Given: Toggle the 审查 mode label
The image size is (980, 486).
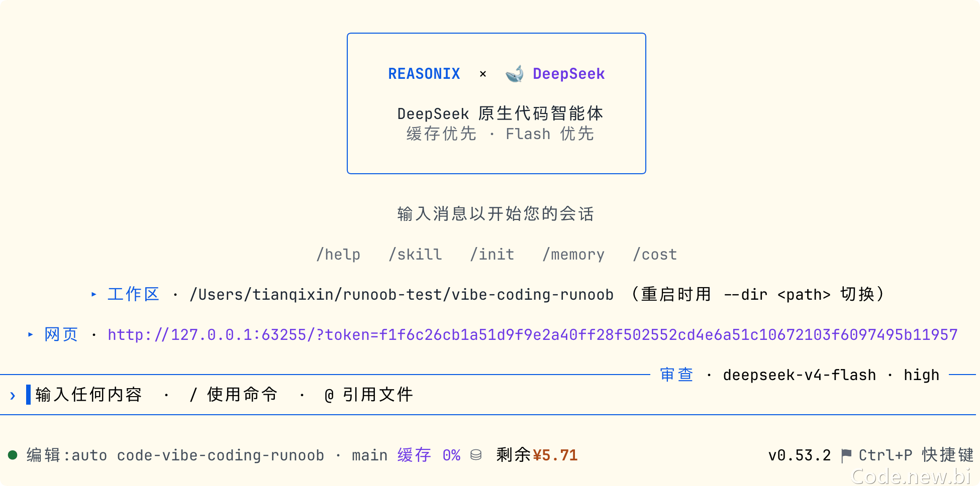Looking at the screenshot, I should (x=676, y=375).
